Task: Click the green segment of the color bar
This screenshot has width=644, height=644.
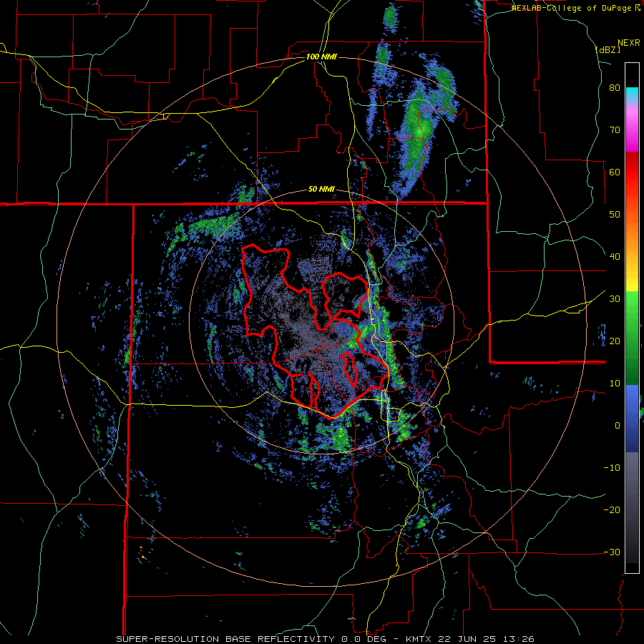Action: click(632, 338)
